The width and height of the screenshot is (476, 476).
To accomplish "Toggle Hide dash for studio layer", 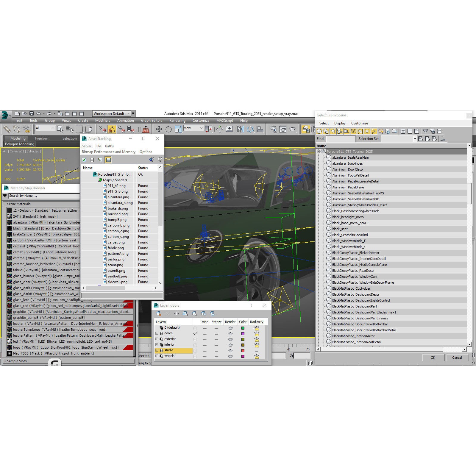I will (x=205, y=351).
